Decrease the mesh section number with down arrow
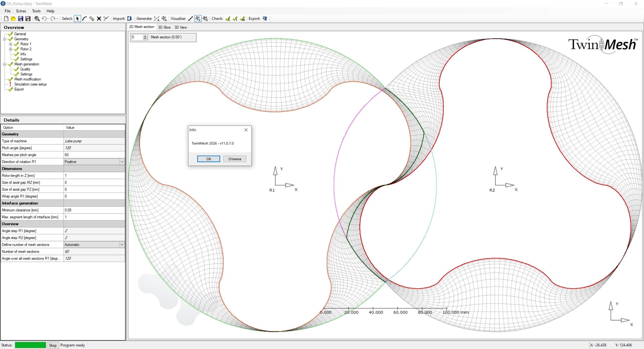Screen dimensions: 644x349 point(145,39)
